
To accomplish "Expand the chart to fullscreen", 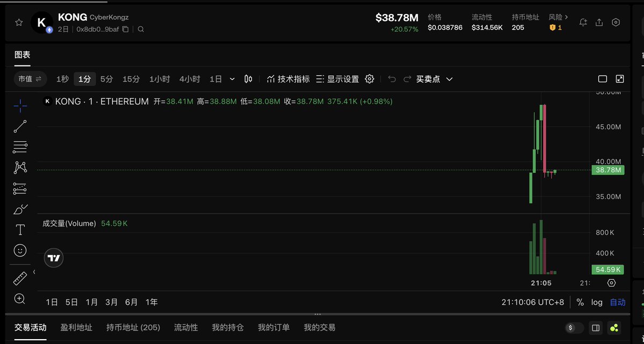I will (620, 79).
